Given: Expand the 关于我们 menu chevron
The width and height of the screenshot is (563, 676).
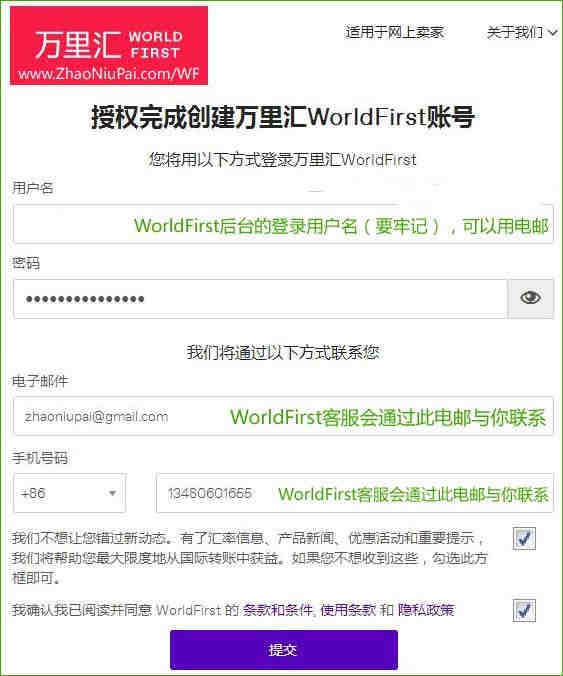Looking at the screenshot, I should [x=553, y=32].
